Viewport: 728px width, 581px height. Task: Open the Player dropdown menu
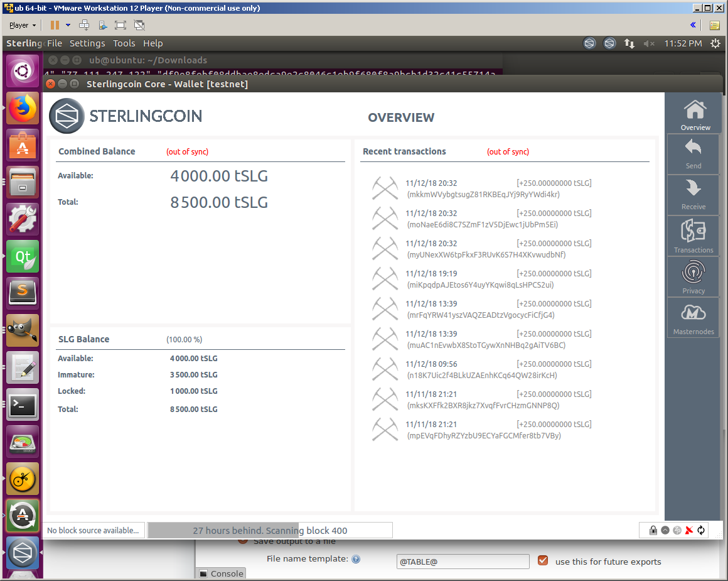(23, 25)
